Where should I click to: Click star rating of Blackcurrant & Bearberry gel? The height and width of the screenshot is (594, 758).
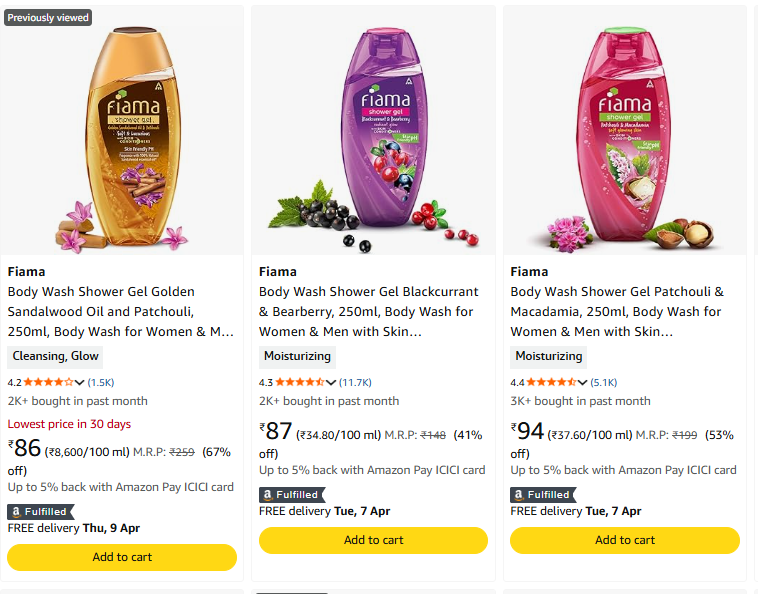point(299,382)
